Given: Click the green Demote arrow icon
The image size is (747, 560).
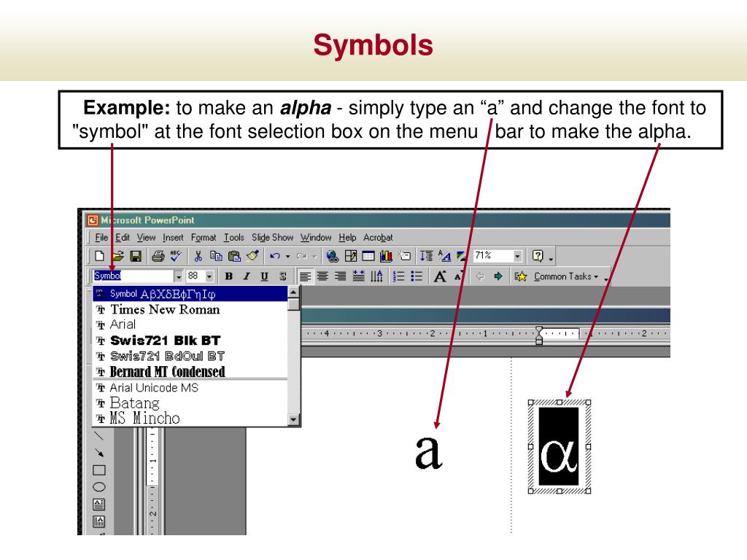Looking at the screenshot, I should [x=498, y=276].
